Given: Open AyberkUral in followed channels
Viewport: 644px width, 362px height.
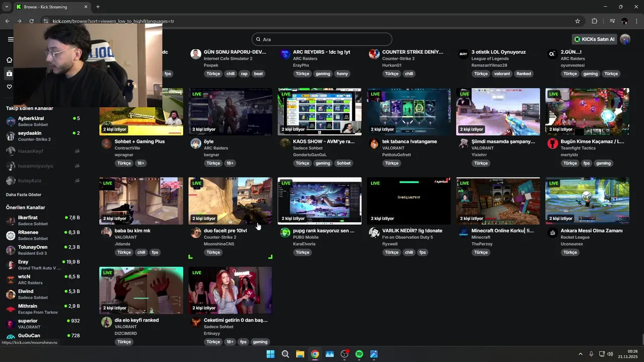Looking at the screenshot, I should coord(43,121).
